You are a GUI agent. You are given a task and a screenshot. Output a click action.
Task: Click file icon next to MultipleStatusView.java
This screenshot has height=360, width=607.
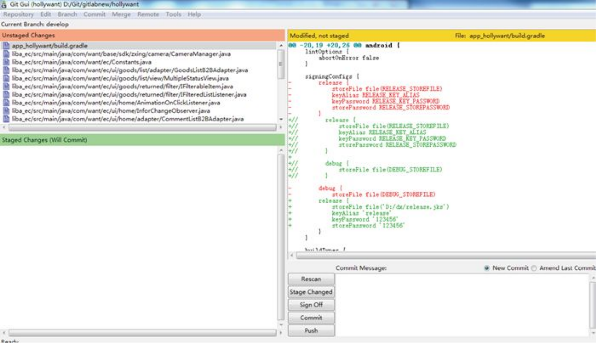(x=6, y=78)
